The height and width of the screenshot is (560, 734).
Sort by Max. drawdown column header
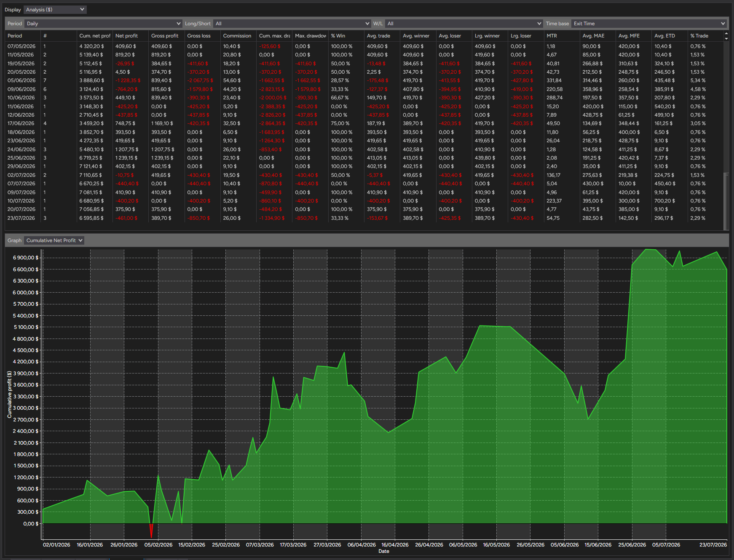(x=311, y=36)
